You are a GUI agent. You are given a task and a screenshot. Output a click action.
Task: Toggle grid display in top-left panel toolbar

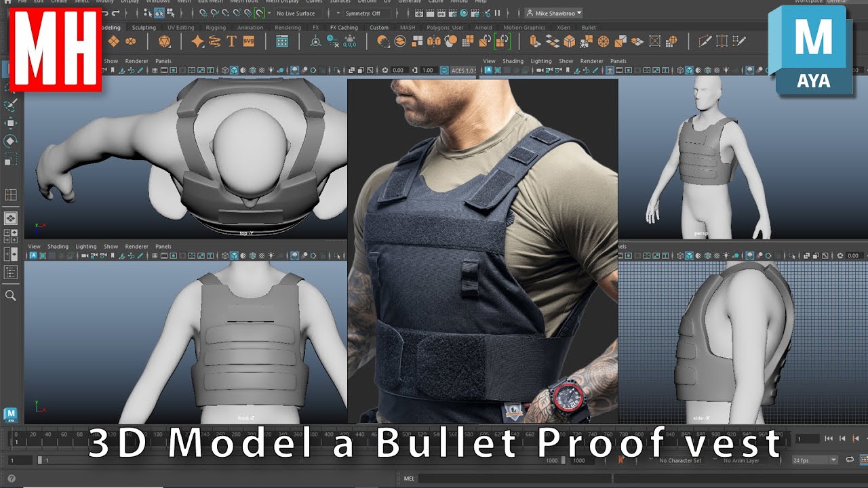click(x=156, y=70)
